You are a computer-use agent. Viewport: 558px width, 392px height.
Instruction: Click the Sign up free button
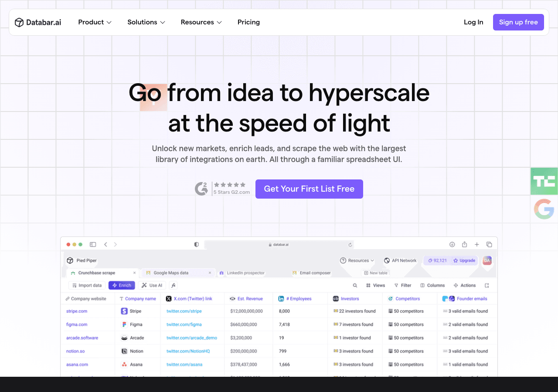tap(518, 22)
